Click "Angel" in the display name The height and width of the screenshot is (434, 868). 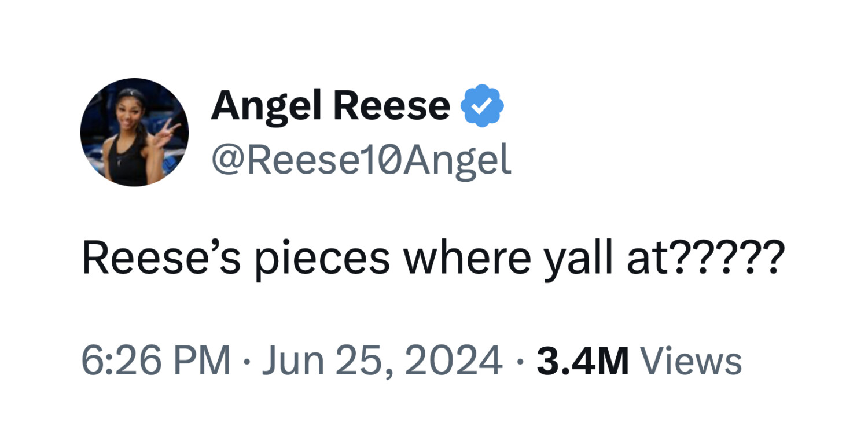point(267,106)
